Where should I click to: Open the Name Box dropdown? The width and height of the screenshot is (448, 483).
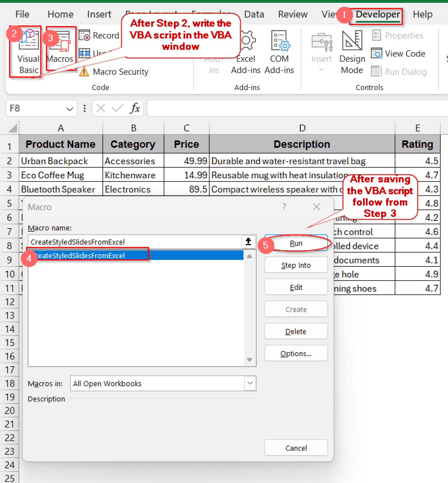pos(70,108)
